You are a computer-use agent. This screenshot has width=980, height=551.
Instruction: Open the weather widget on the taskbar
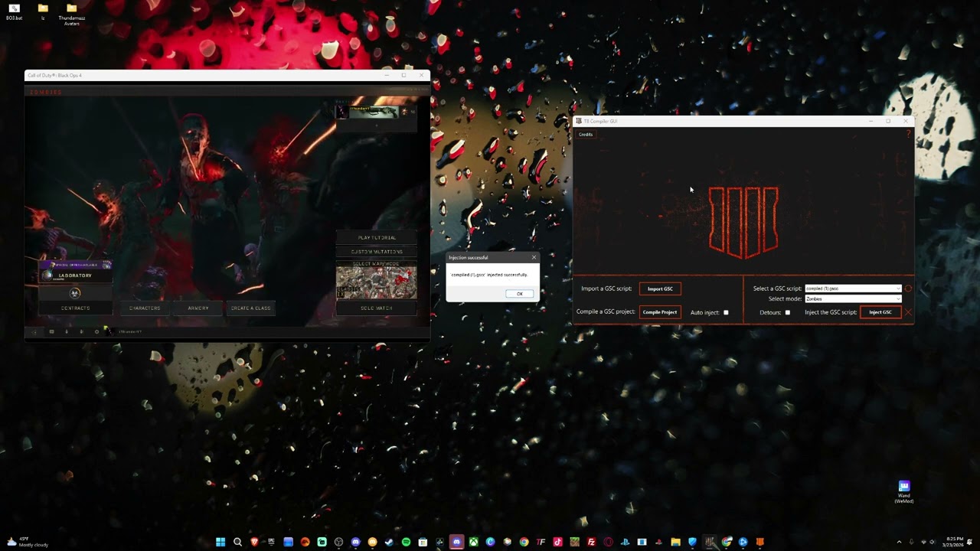[x=28, y=542]
